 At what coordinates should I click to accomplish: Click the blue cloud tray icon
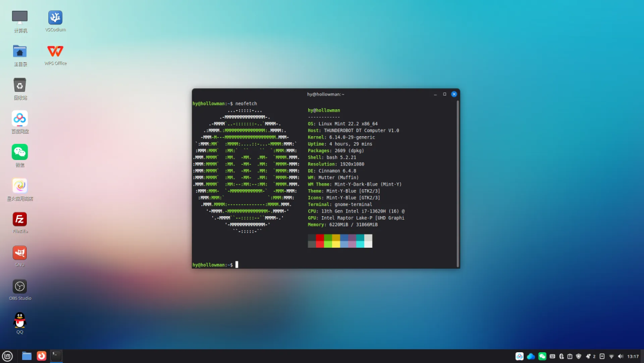click(531, 356)
